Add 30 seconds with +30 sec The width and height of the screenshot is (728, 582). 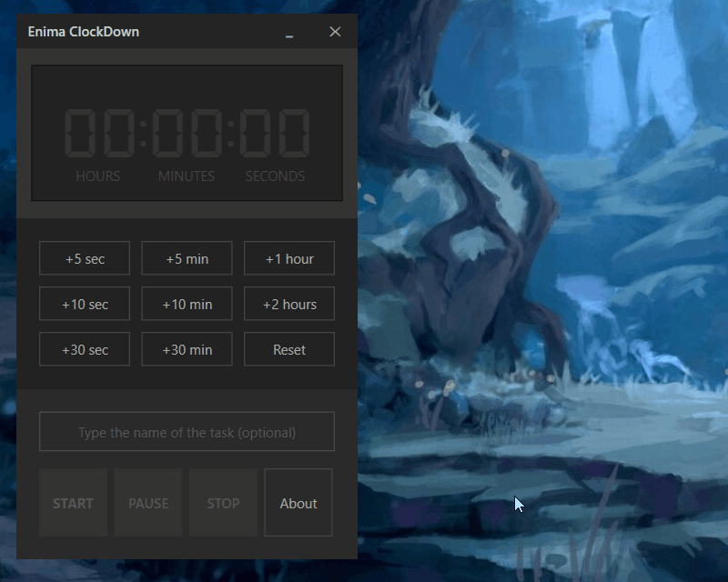[85, 349]
